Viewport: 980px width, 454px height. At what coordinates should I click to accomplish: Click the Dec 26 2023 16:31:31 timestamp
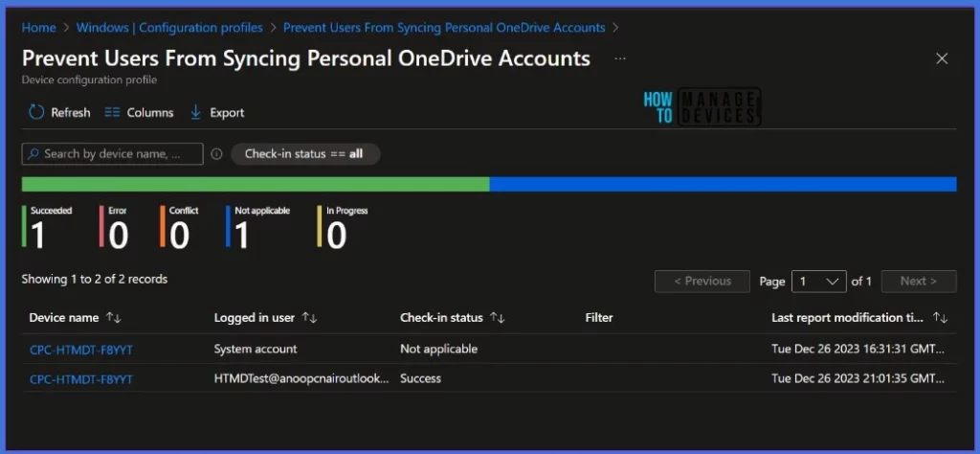tap(858, 349)
